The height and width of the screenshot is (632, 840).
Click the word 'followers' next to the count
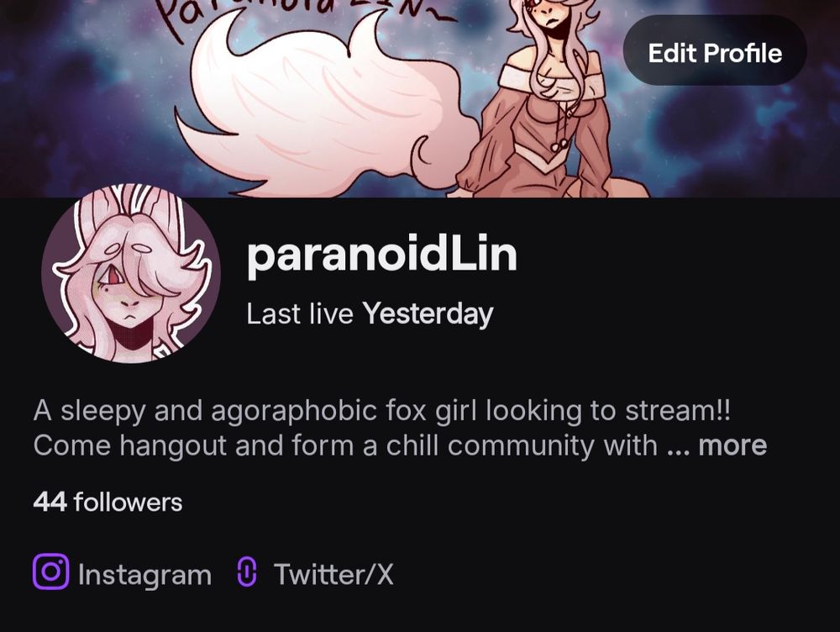coord(129,503)
